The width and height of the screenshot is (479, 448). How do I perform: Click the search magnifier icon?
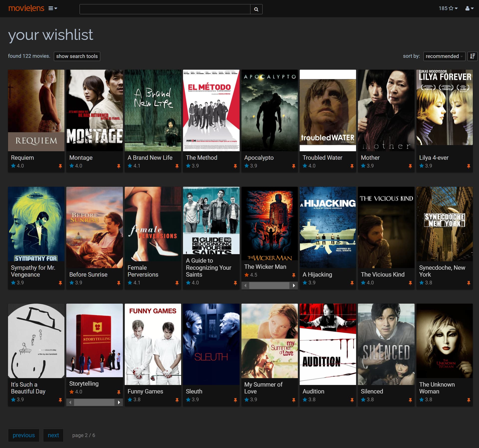[x=256, y=9]
